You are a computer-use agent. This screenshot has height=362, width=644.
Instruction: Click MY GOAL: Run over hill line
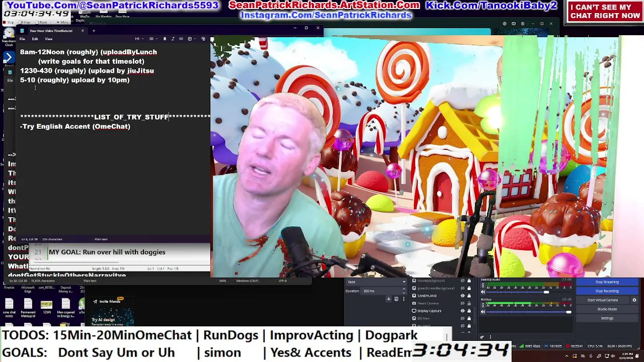[107, 252]
